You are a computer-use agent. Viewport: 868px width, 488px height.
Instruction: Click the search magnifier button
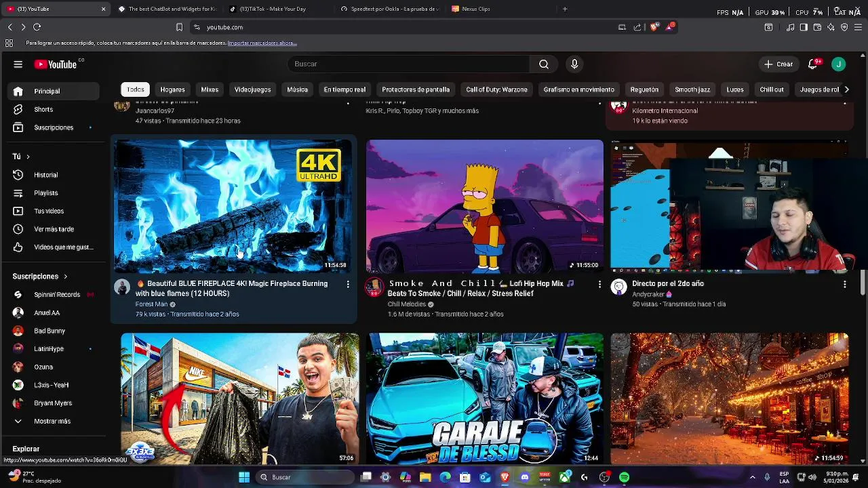point(544,64)
